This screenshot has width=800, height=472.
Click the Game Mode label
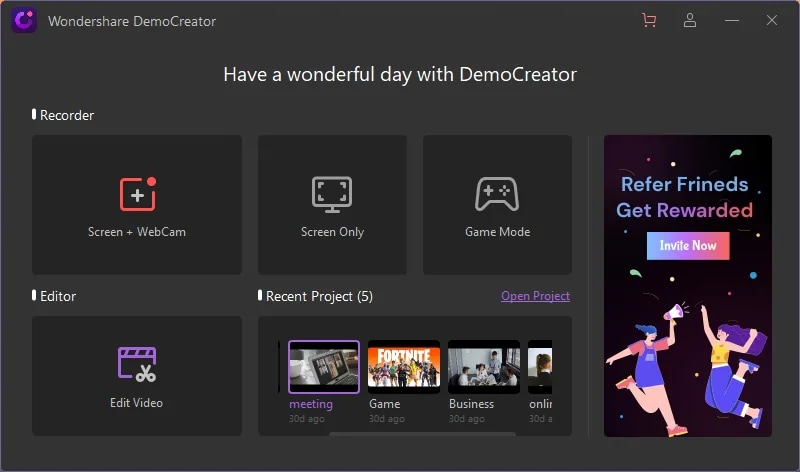pyautogui.click(x=497, y=232)
